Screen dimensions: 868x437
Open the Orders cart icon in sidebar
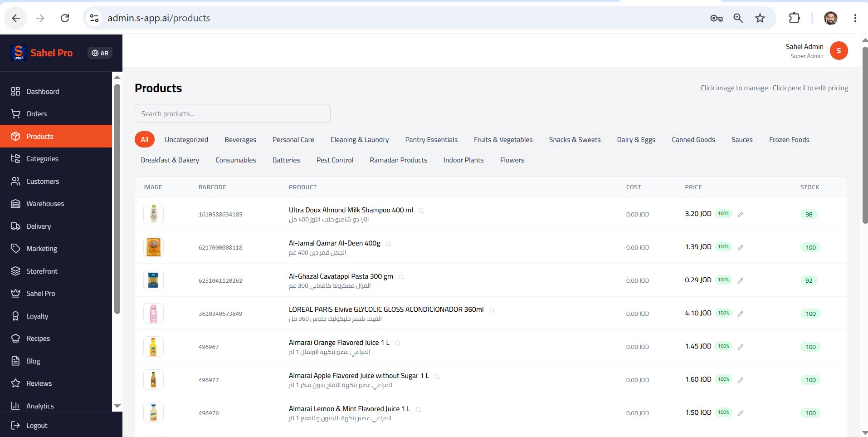[x=15, y=114]
